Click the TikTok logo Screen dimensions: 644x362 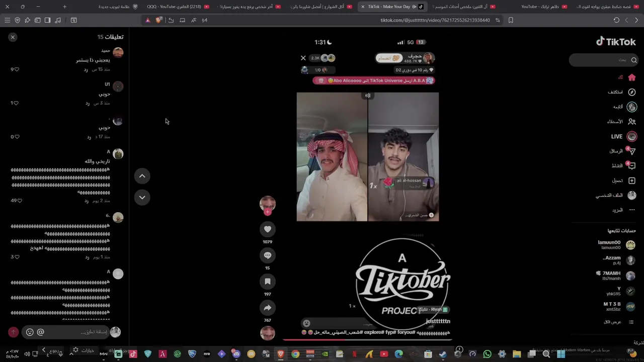[616, 42]
